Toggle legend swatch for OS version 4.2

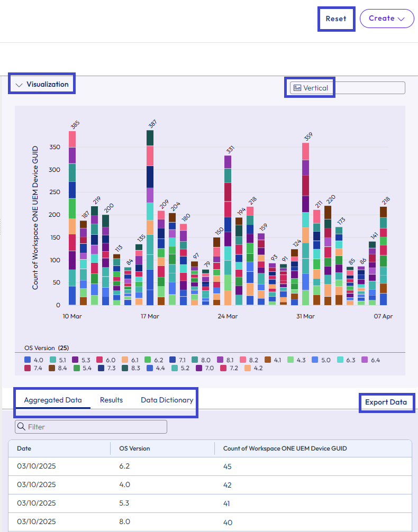pyautogui.click(x=248, y=368)
